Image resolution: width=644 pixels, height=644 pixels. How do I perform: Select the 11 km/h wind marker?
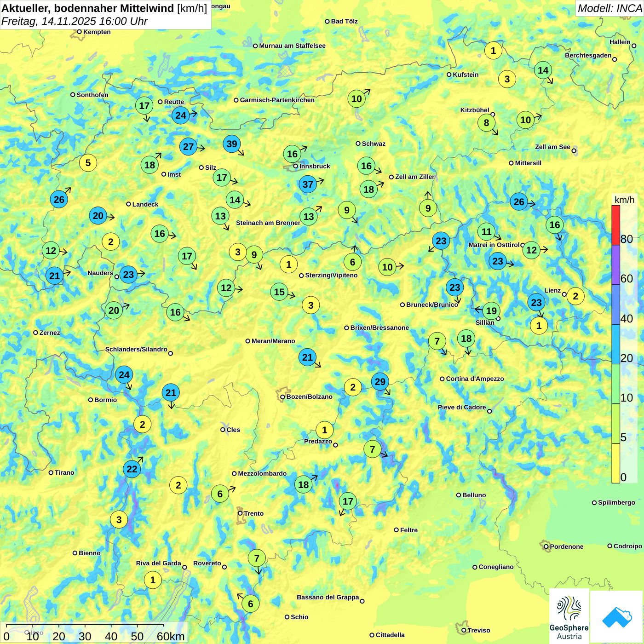click(x=487, y=231)
